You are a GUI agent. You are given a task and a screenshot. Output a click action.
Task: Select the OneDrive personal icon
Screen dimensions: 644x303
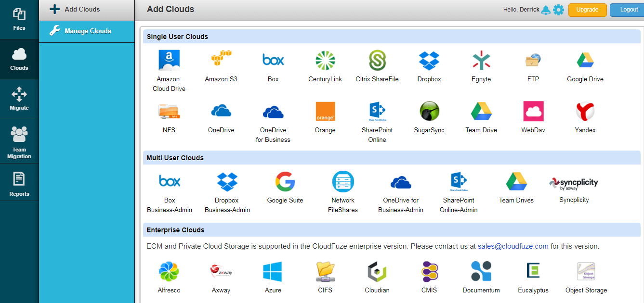221,111
